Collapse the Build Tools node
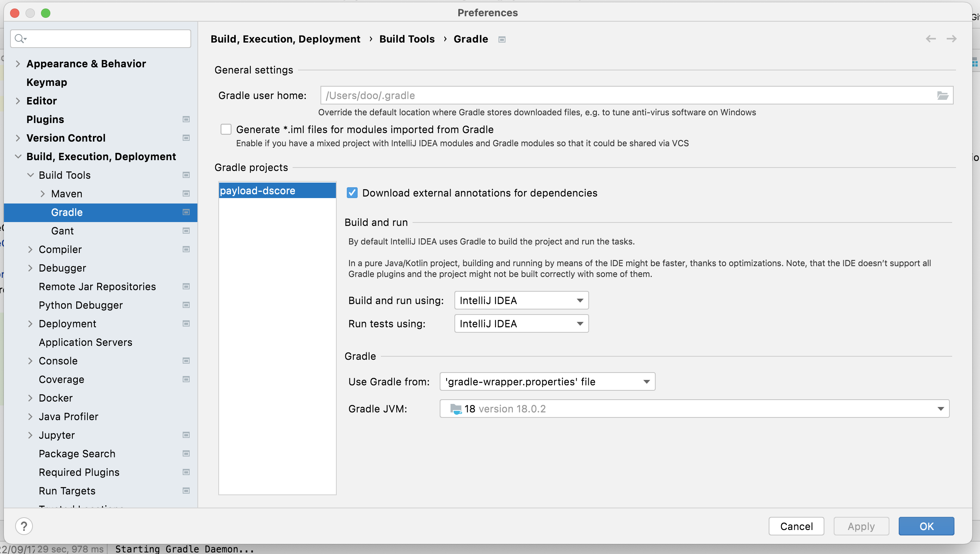The image size is (980, 554). pos(30,175)
